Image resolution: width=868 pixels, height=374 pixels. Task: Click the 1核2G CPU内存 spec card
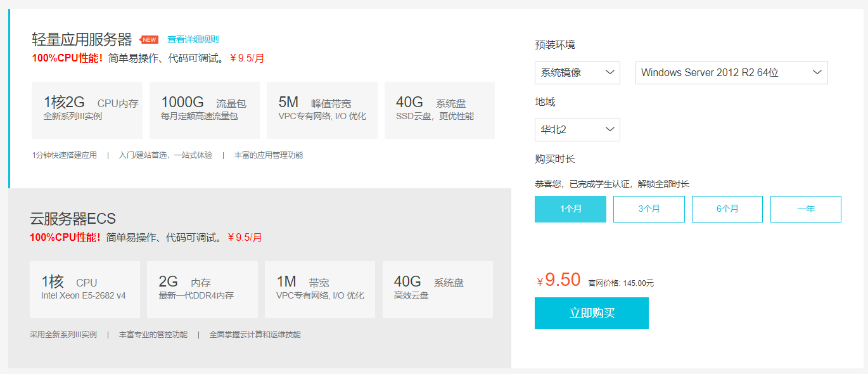87,110
